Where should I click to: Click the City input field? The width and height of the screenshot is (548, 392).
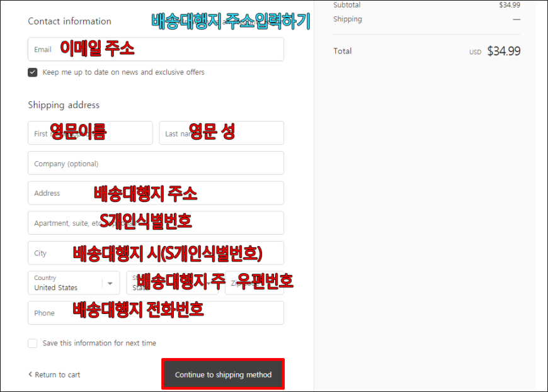tap(156, 253)
